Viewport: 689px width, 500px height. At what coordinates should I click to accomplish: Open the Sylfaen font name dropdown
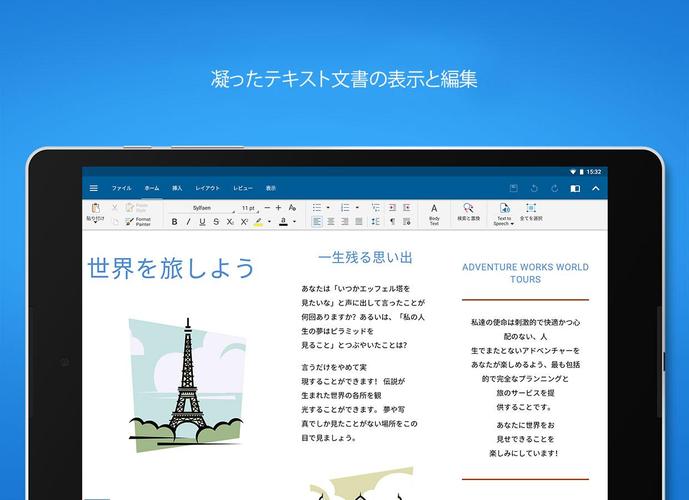point(202,208)
